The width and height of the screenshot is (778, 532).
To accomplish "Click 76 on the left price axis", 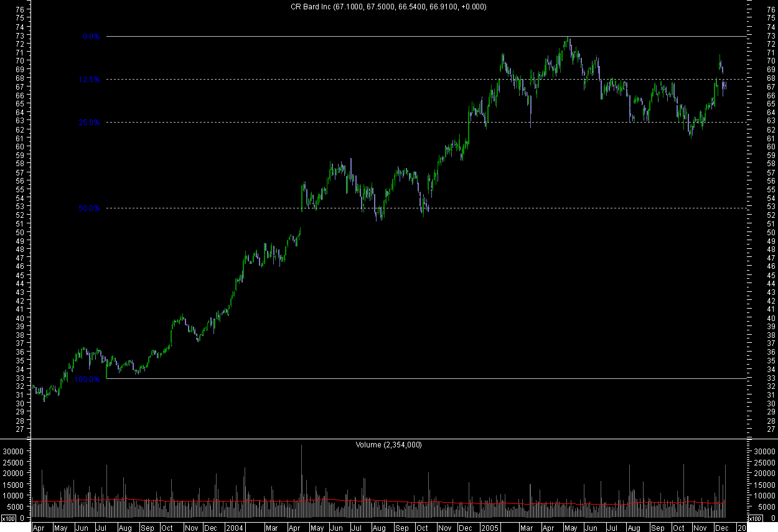I will click(20, 10).
